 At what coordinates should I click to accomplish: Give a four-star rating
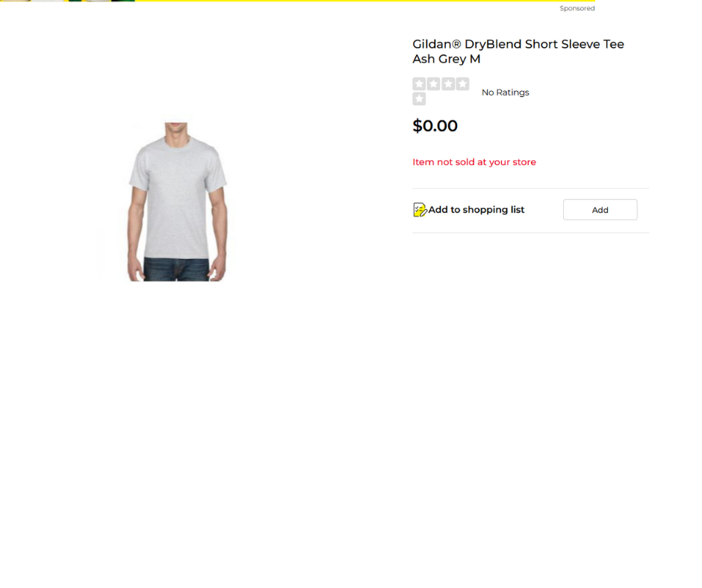click(x=462, y=84)
